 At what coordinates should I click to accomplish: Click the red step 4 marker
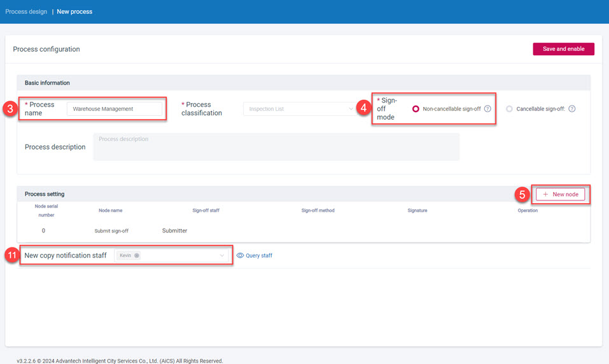click(x=363, y=108)
